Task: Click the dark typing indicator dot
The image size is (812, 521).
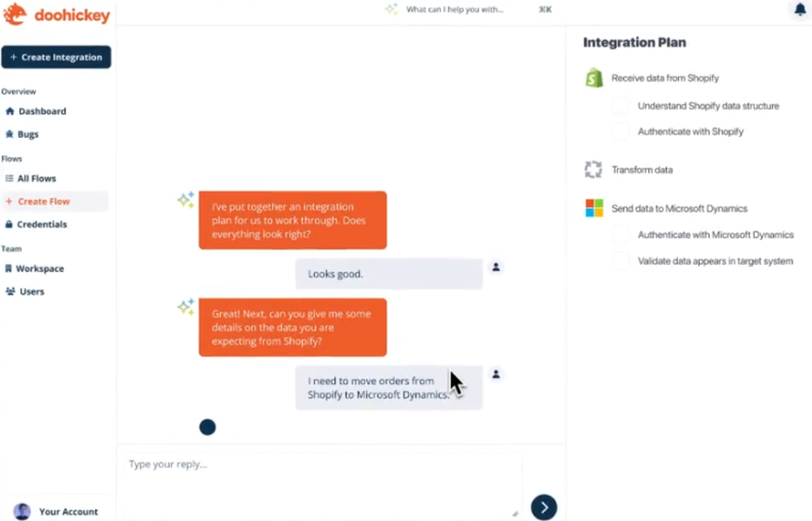Action: point(208,427)
